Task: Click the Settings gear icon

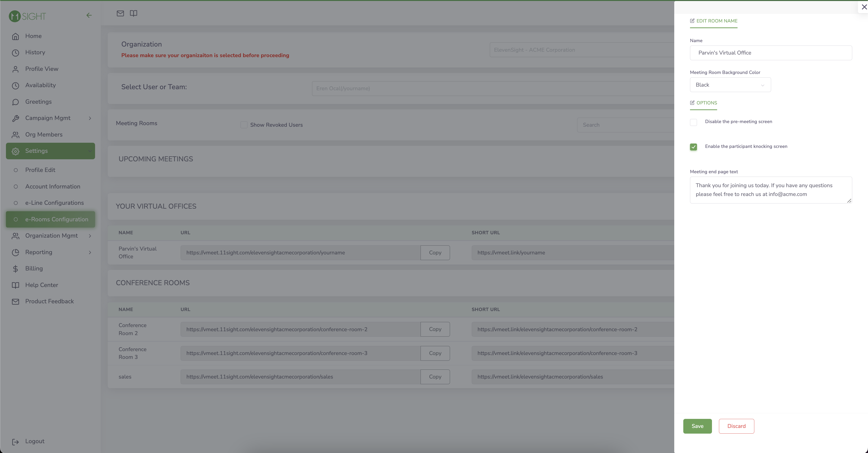Action: click(16, 151)
